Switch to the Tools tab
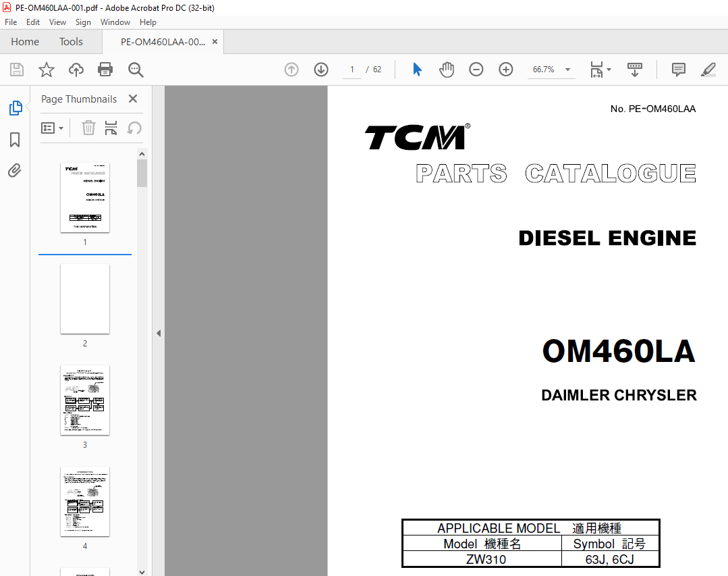Screen dimensions: 728x576 coord(71,42)
